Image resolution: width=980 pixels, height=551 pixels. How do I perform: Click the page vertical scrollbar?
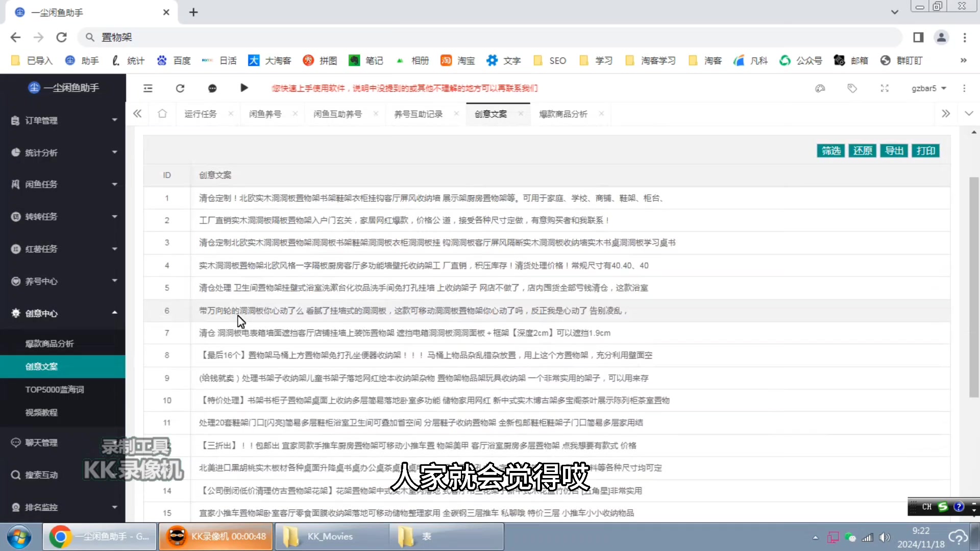click(974, 287)
